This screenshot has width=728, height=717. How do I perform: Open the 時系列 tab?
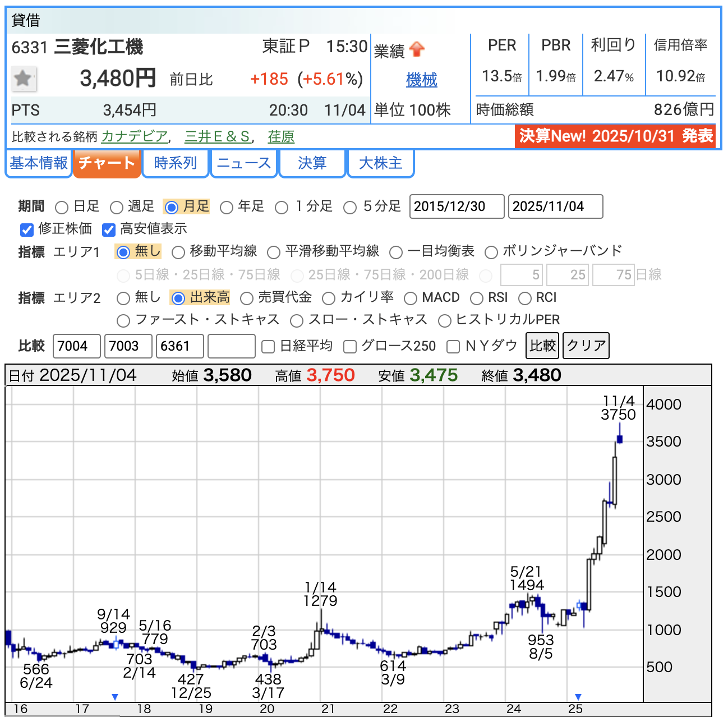pos(176,163)
